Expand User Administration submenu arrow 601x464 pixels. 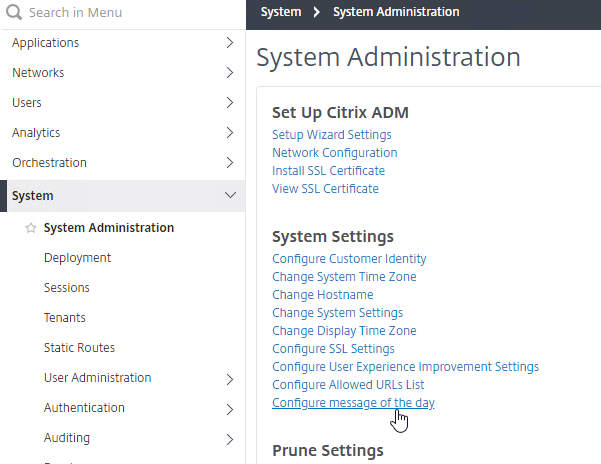point(230,379)
